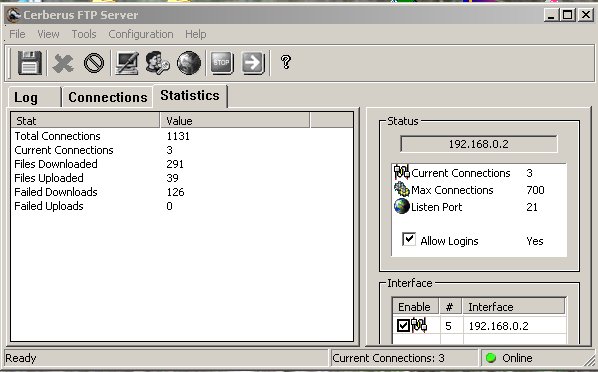Click the Max Connections value 700
This screenshot has height=372, width=598.
tap(535, 190)
